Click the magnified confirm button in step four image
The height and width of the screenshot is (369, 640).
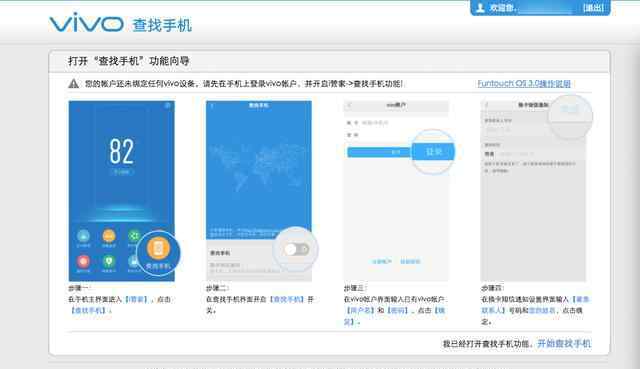point(570,109)
